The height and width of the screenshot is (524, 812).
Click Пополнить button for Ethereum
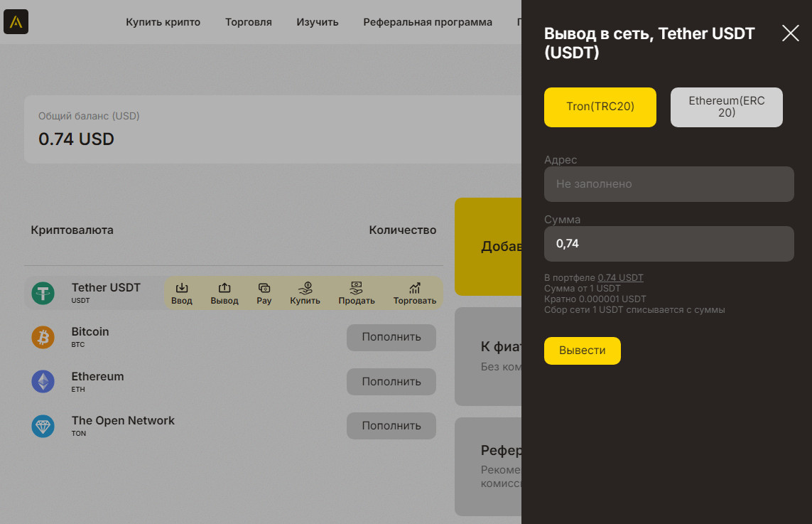(391, 382)
